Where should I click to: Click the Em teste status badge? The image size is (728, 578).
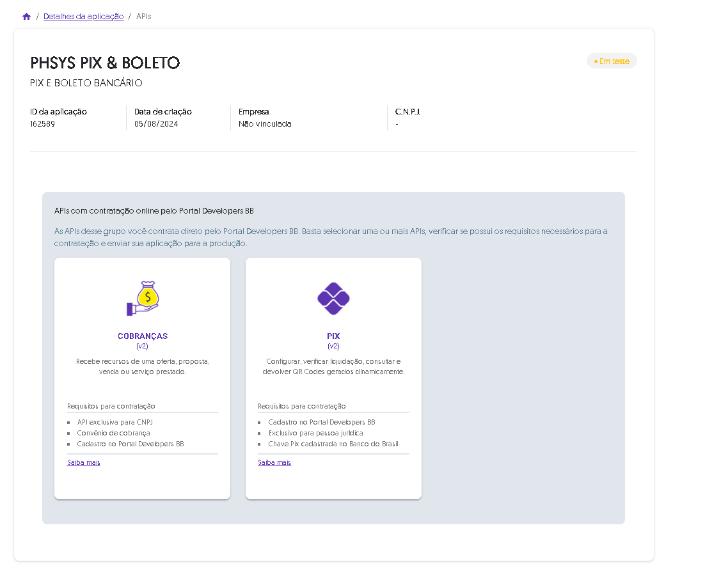[612, 61]
